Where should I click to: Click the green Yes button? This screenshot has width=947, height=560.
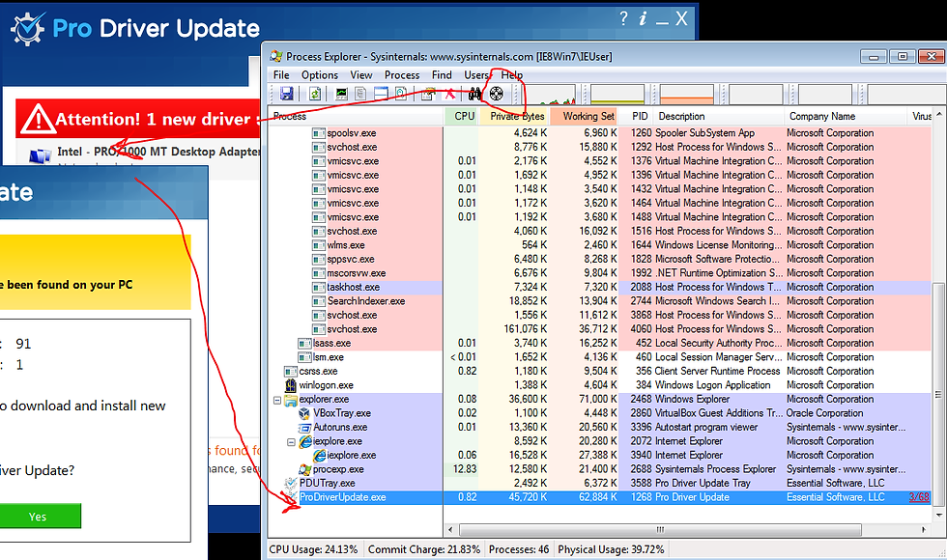(38, 517)
